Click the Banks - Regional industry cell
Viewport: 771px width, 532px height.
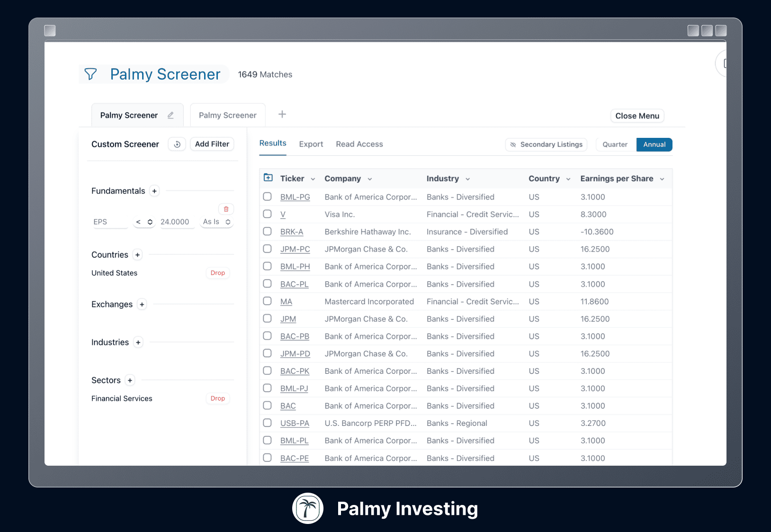click(x=457, y=423)
